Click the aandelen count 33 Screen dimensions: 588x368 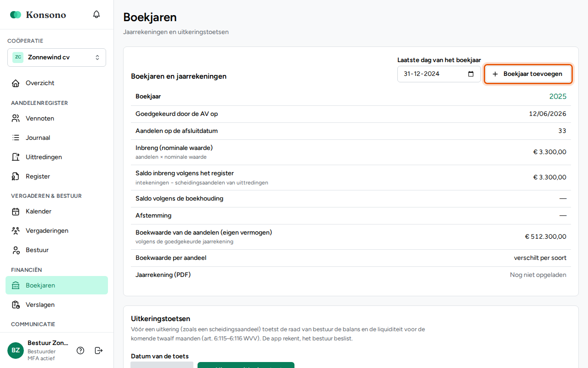tap(562, 131)
